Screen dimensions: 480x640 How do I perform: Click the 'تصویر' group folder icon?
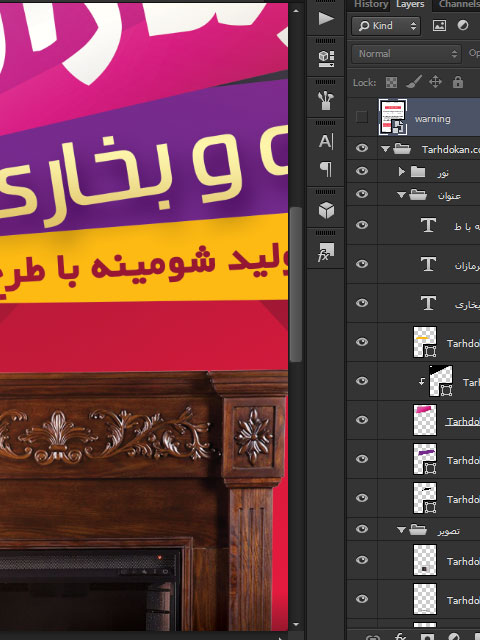pos(418,530)
